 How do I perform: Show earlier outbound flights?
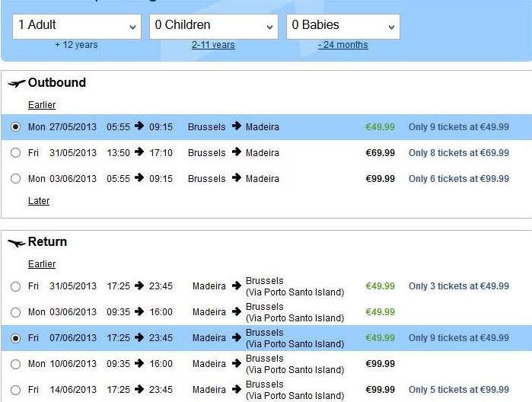(42, 105)
